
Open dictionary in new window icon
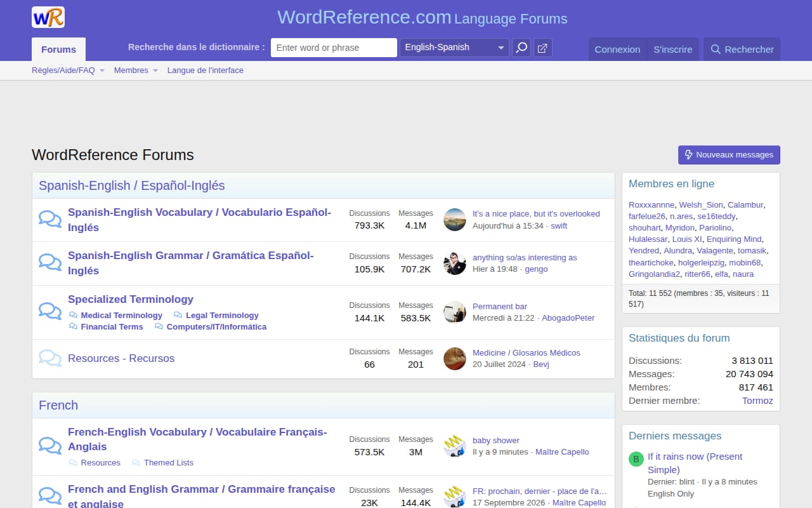543,48
